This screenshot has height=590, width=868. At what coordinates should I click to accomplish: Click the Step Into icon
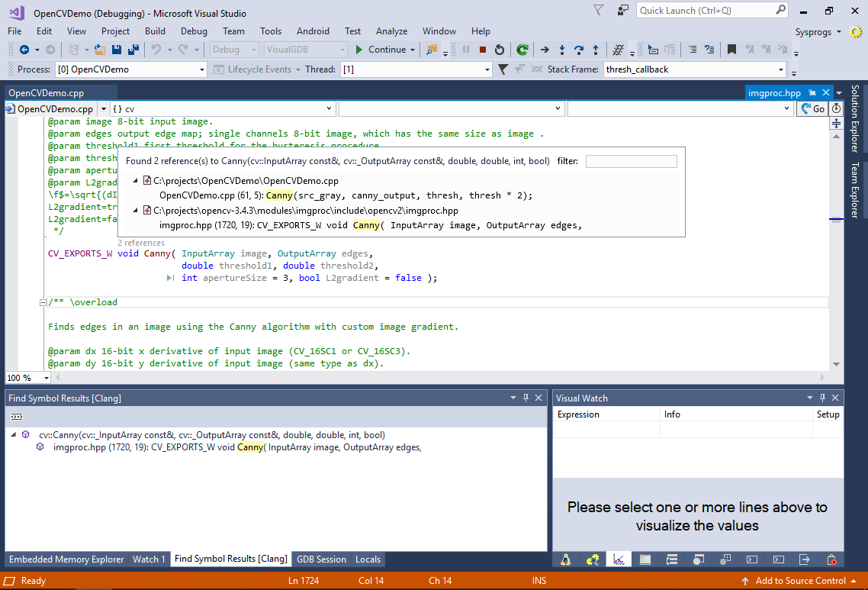562,50
